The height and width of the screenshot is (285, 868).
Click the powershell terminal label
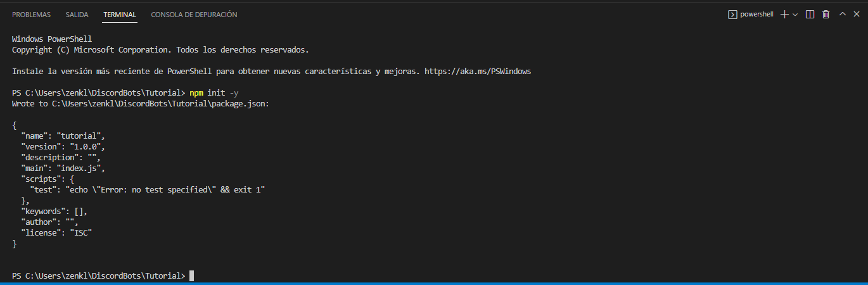[756, 14]
